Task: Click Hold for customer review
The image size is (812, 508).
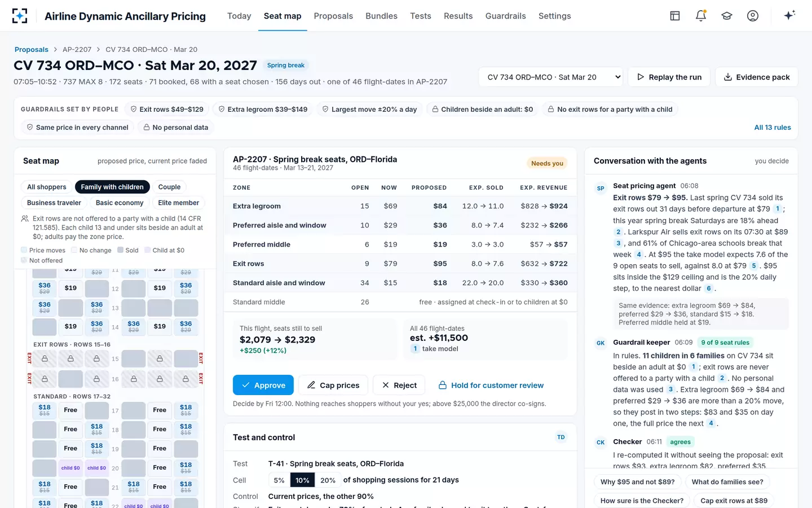Action: (x=491, y=385)
